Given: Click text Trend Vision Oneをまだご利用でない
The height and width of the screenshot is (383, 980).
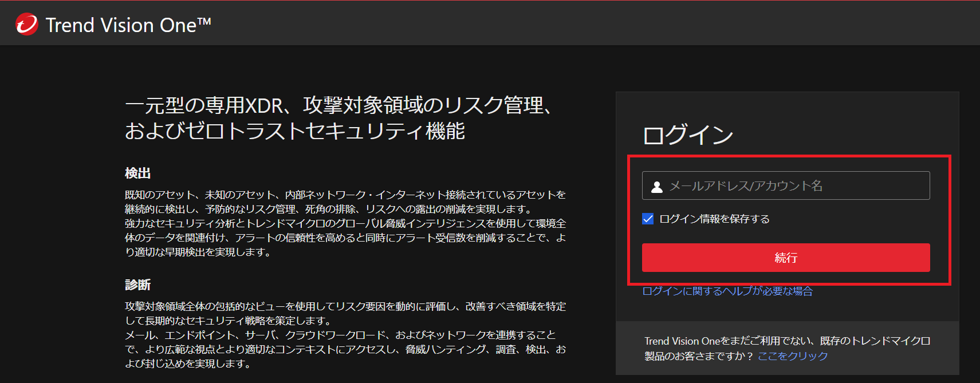Looking at the screenshot, I should (x=726, y=341).
